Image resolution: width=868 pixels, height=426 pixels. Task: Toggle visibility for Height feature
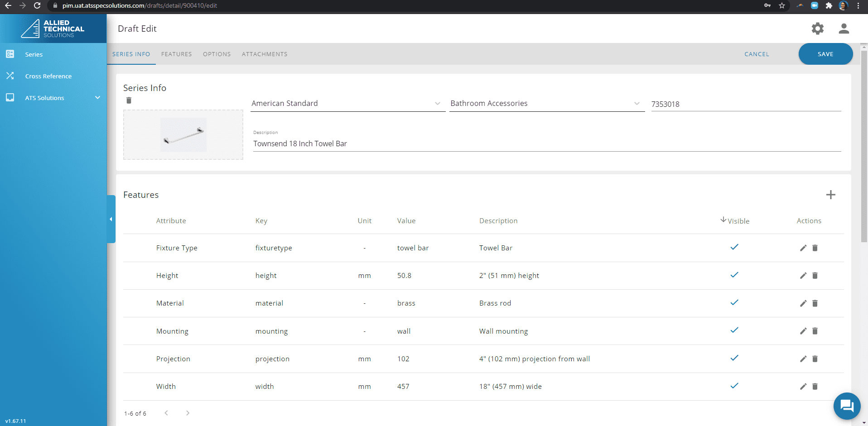coord(734,275)
